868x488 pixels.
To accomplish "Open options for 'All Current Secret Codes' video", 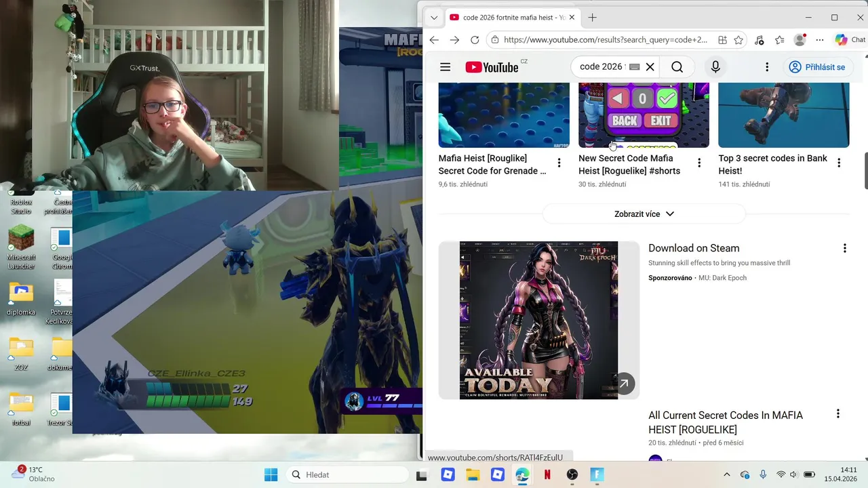I will [837, 413].
